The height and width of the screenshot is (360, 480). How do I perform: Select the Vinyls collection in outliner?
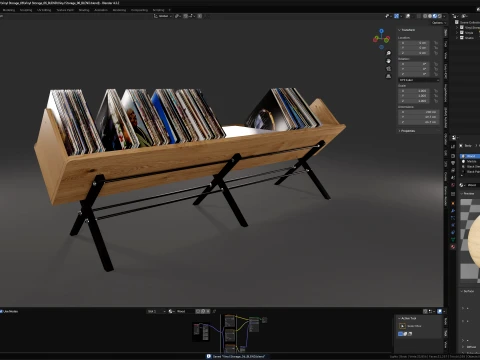[469, 33]
